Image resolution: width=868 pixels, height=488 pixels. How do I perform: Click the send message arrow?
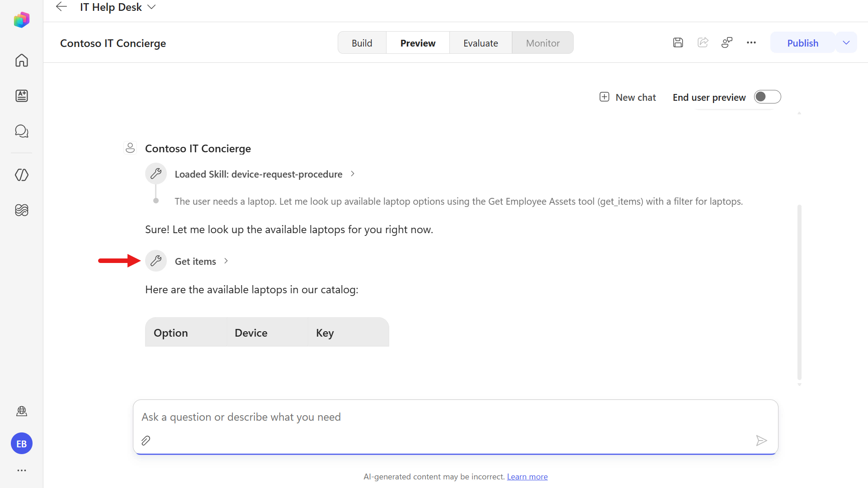click(x=761, y=441)
